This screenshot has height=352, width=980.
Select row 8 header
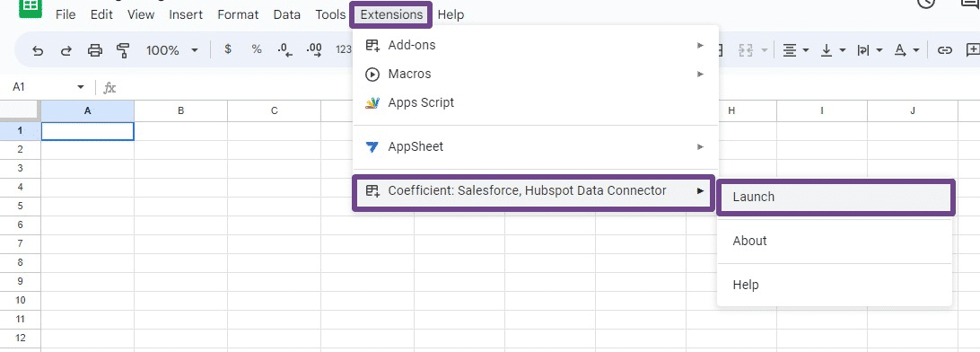pos(21,262)
